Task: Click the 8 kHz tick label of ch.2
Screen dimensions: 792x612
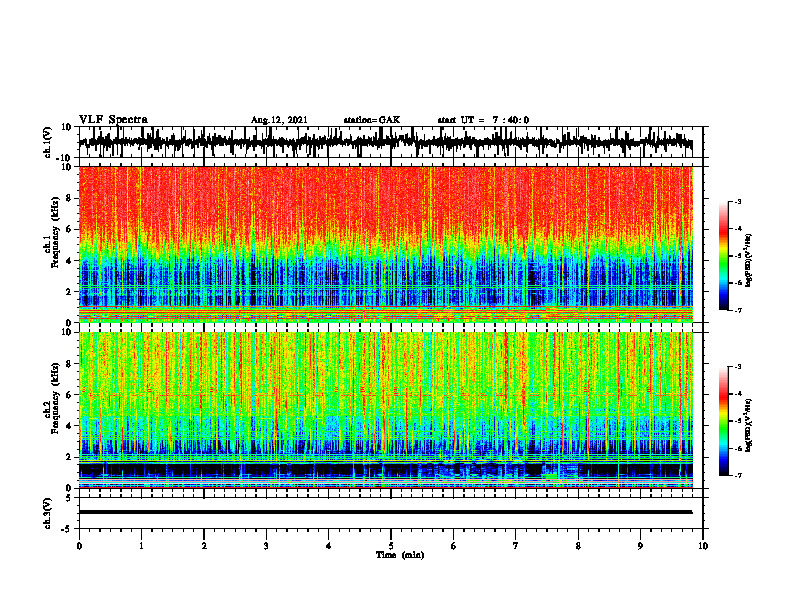Action: pos(70,364)
